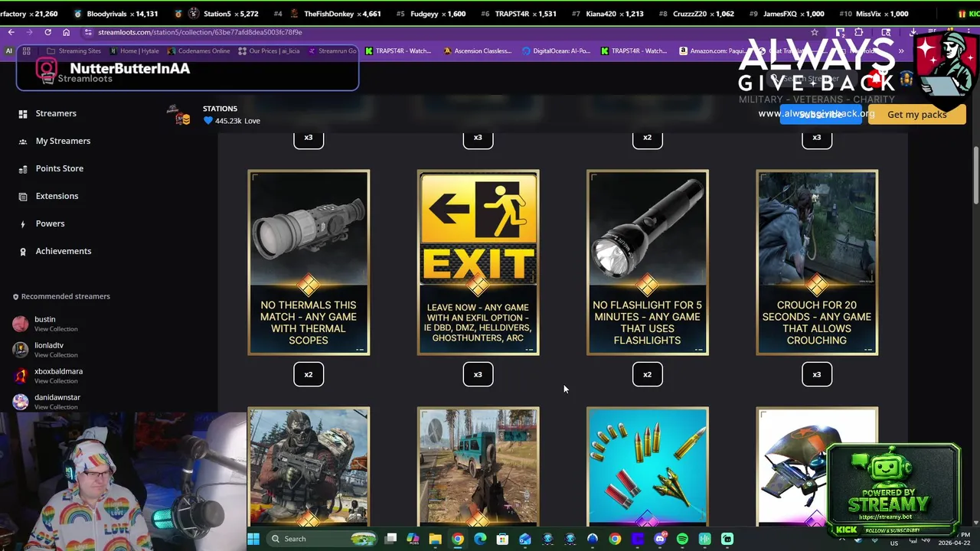Screen dimensions: 980x551
Task: Click the xboxbaldmara streamer avatar
Action: [x=21, y=375]
